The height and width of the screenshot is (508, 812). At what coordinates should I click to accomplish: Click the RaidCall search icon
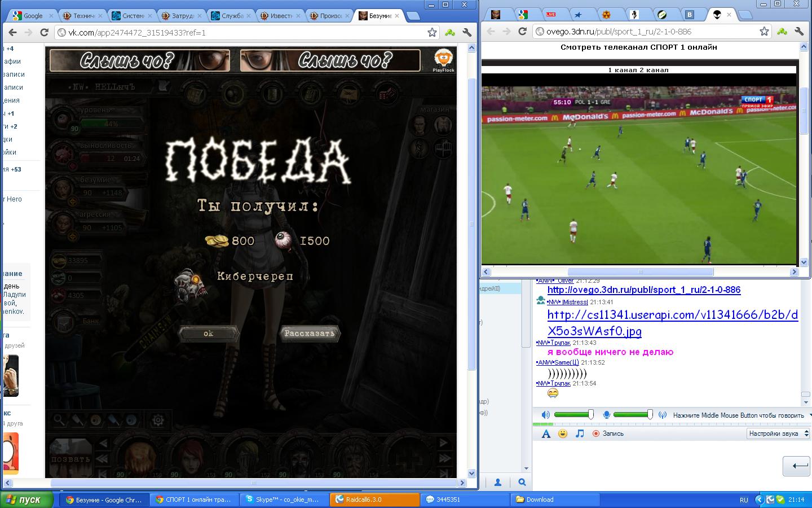coord(522,482)
